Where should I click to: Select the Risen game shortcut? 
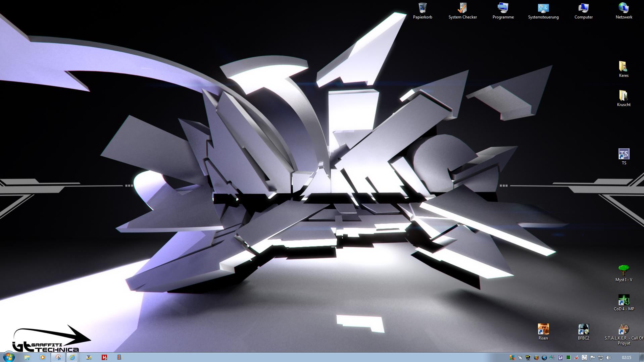(x=543, y=332)
